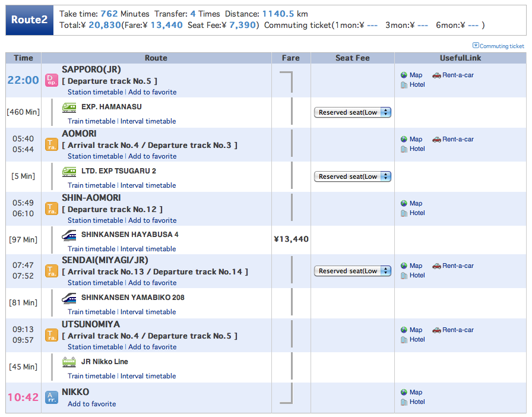Click the 22:00 departure time
532x417 pixels.
click(x=23, y=80)
